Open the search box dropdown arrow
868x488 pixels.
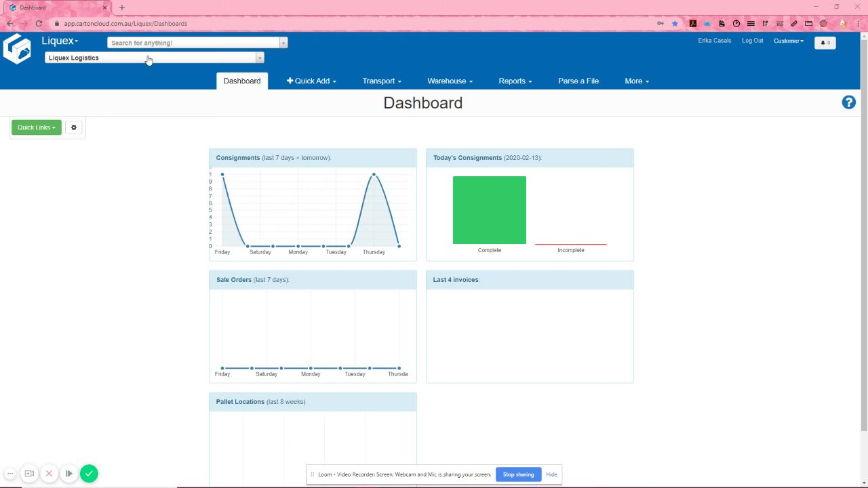pos(283,43)
